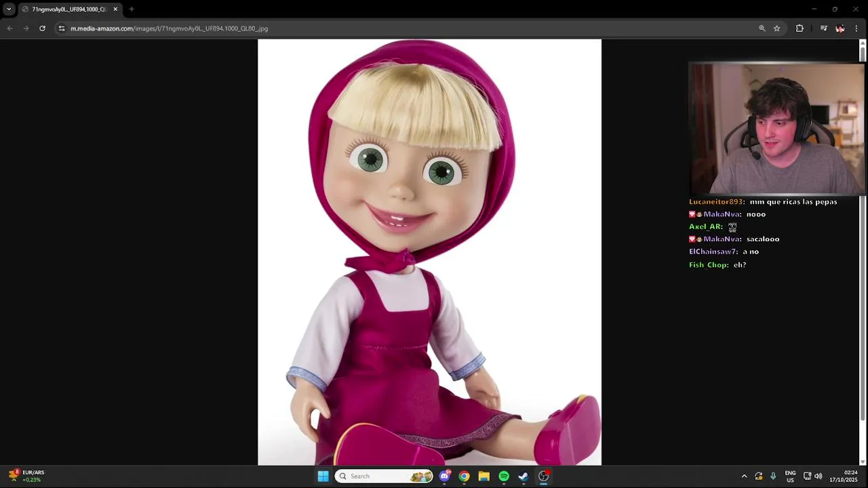Minimize the Chrome window
The image size is (868, 488).
(x=814, y=9)
